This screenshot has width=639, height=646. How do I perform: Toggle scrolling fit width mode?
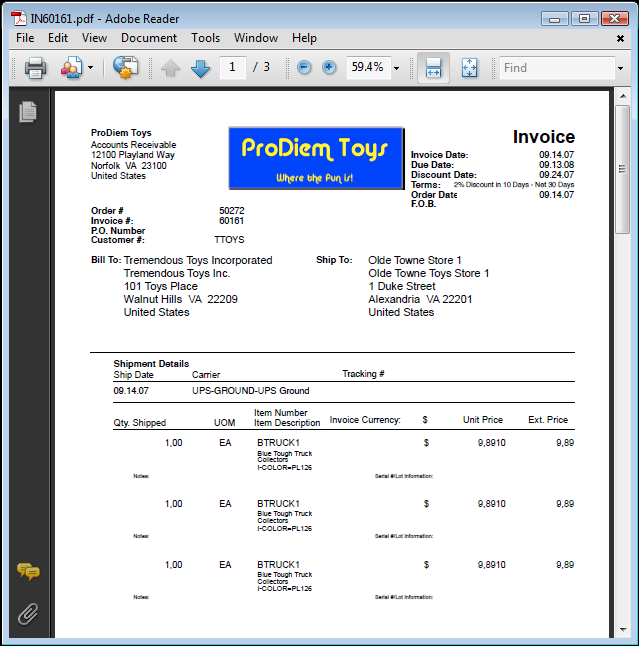click(433, 68)
